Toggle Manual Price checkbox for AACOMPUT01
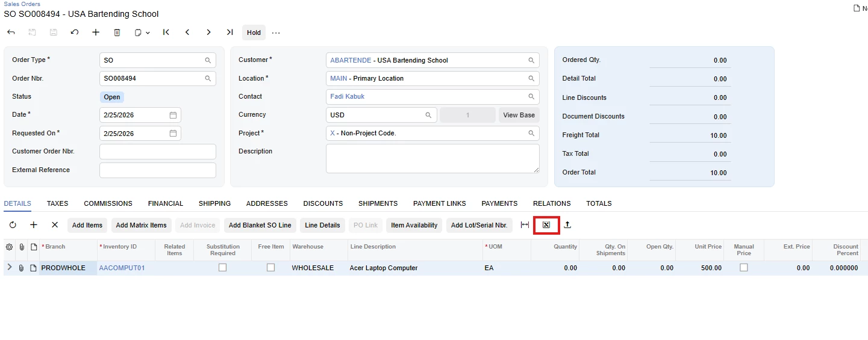The height and width of the screenshot is (340, 868). (x=743, y=268)
